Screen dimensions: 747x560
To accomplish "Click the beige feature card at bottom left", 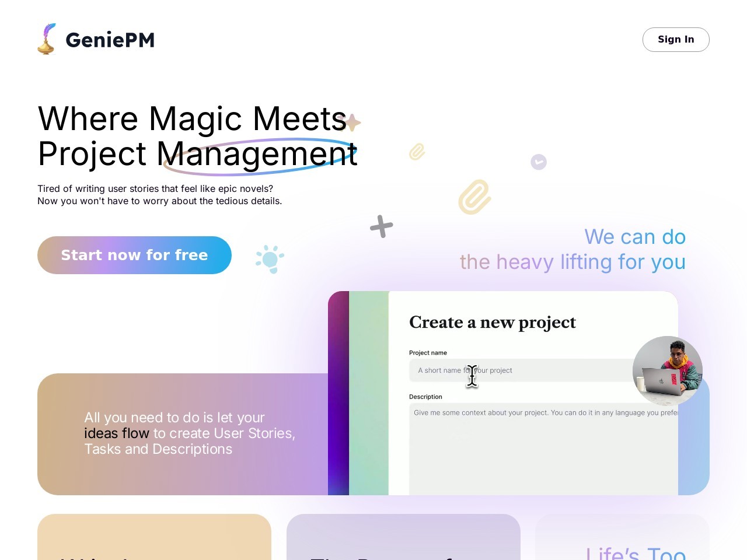I will click(x=154, y=537).
